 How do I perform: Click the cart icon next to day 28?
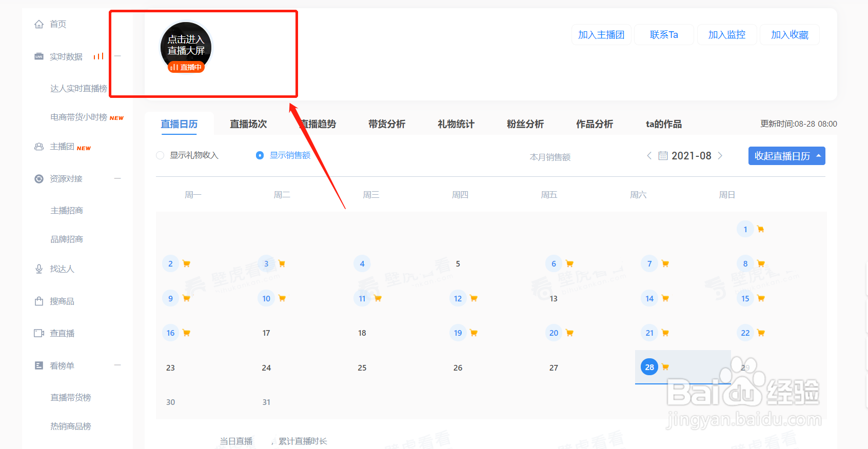tap(665, 367)
